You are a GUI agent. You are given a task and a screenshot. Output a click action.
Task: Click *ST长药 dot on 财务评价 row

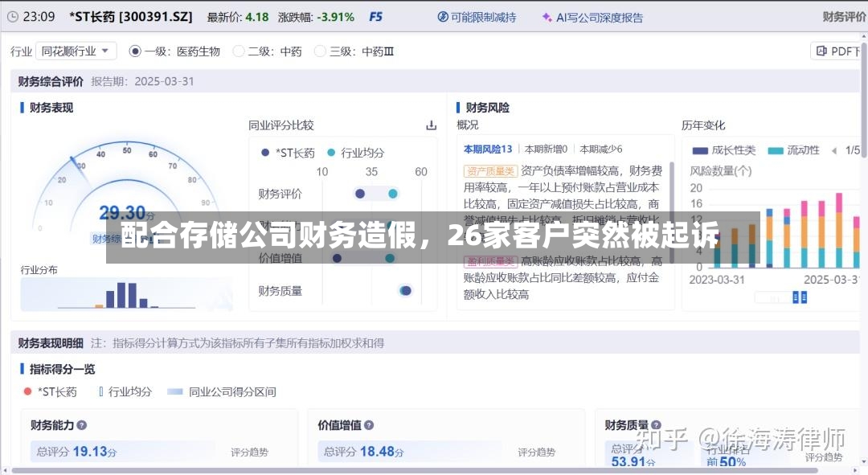[x=360, y=193]
